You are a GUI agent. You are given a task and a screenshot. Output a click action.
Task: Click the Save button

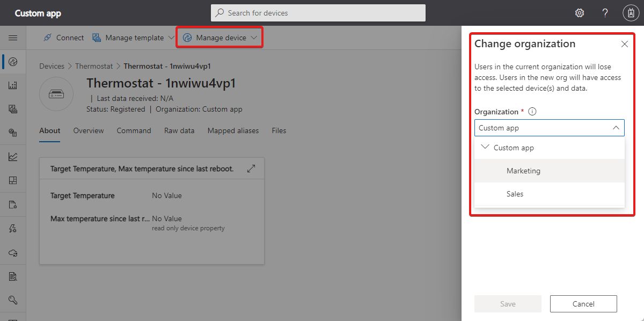coord(508,304)
